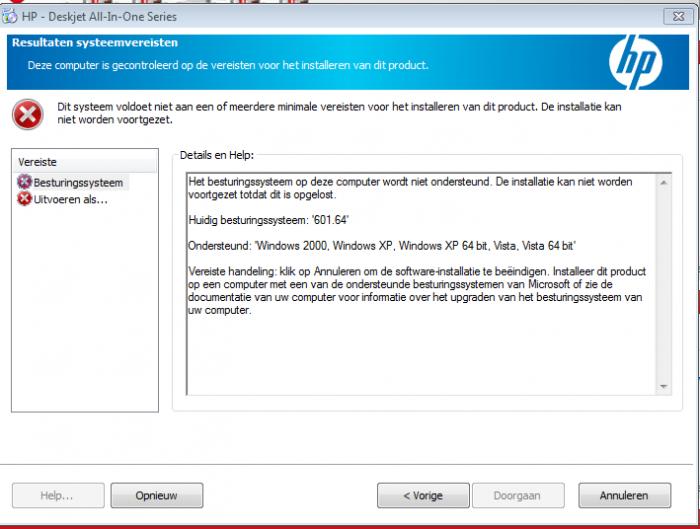The height and width of the screenshot is (529, 700).
Task: Select the Besturingssysteem requirement row
Action: [x=73, y=183]
